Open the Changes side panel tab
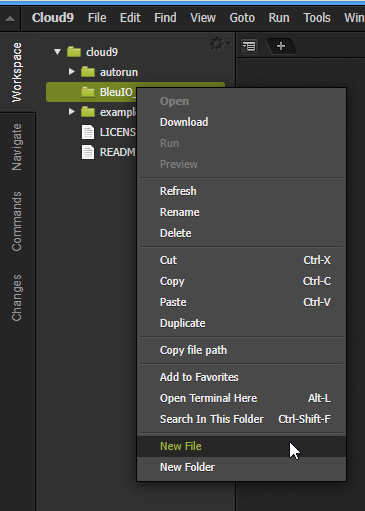 [x=17, y=298]
